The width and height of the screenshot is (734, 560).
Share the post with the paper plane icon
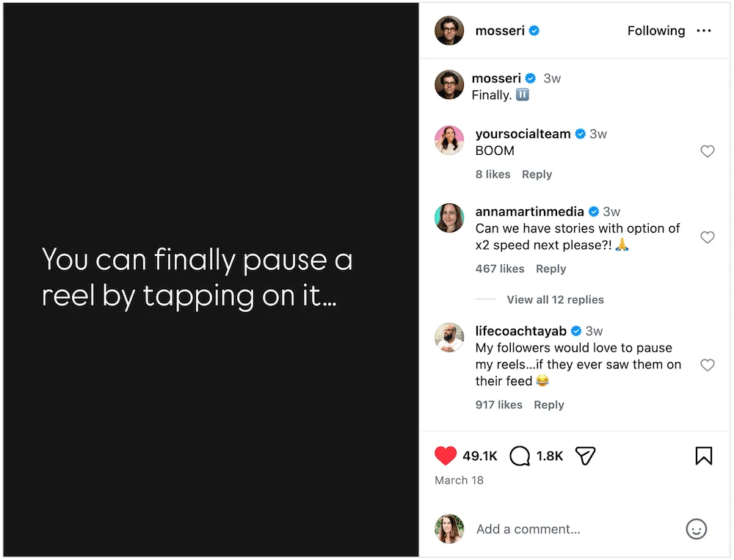click(x=585, y=456)
